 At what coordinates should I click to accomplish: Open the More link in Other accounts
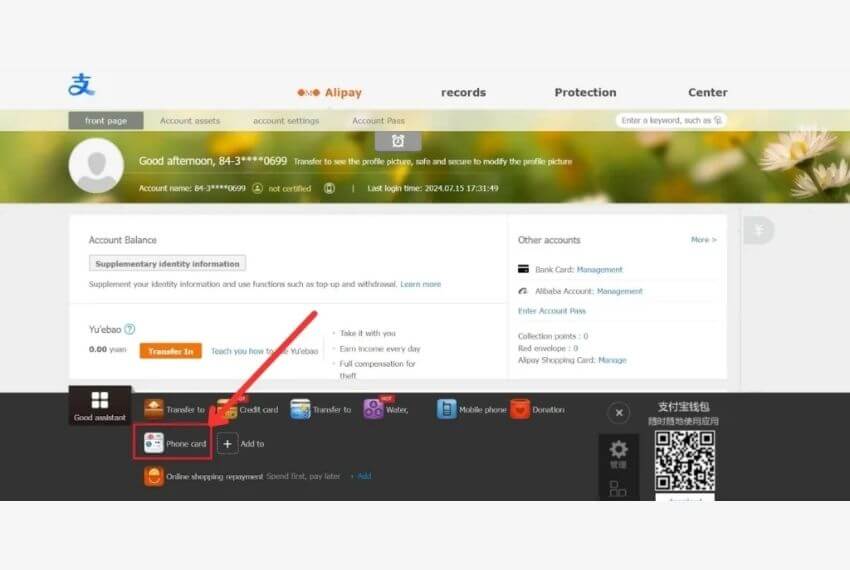click(x=704, y=240)
